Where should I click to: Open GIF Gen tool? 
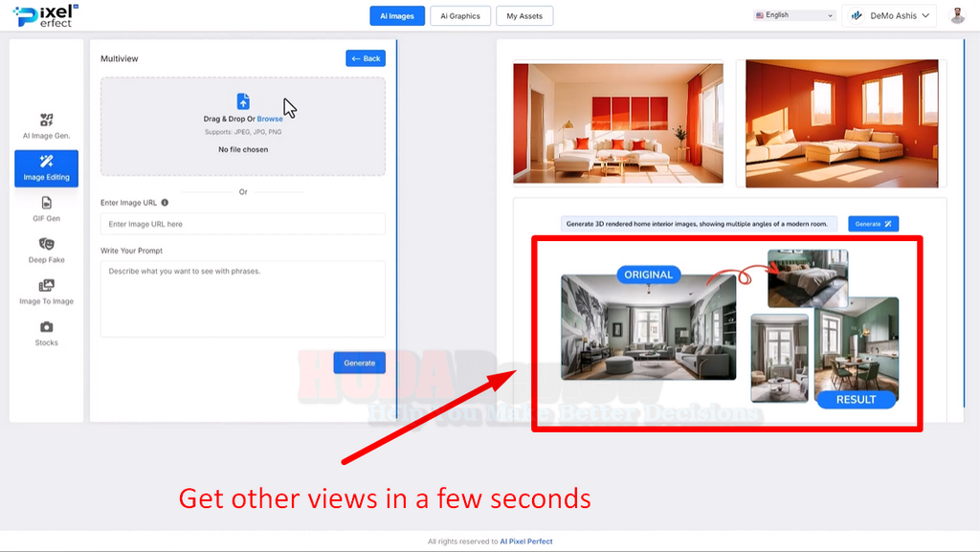pyautogui.click(x=46, y=210)
